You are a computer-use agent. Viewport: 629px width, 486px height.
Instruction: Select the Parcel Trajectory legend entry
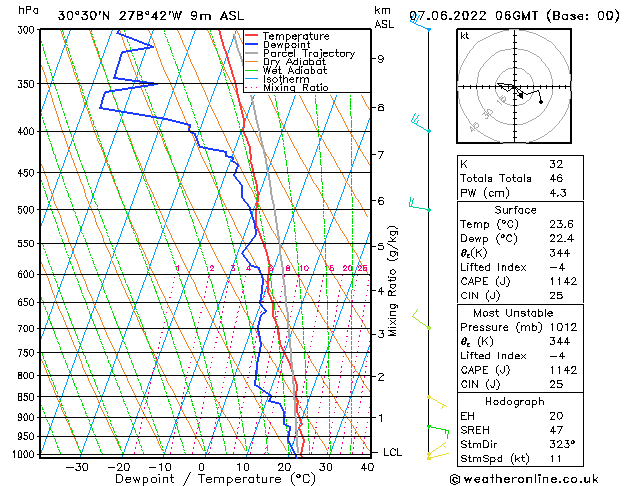(300, 53)
